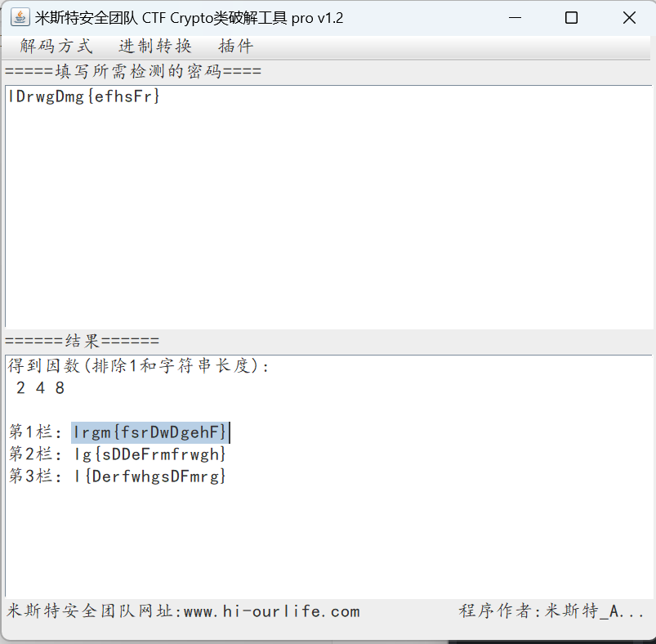The image size is (656, 644).
Task: Click into the password input text area
Action: [x=328, y=206]
